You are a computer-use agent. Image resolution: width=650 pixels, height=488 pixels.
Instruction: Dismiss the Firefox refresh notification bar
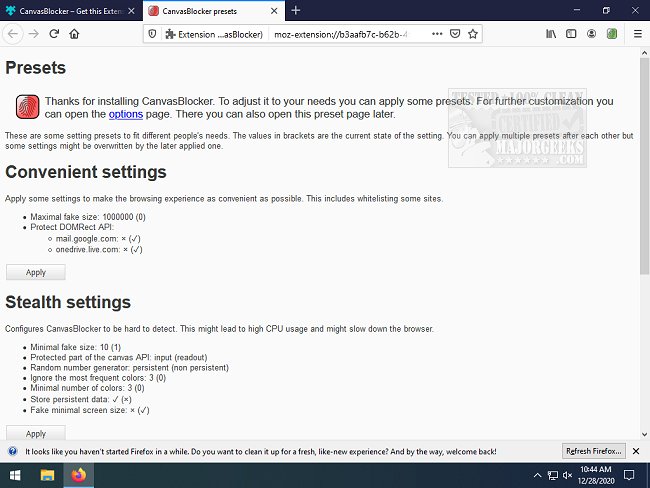coord(636,451)
